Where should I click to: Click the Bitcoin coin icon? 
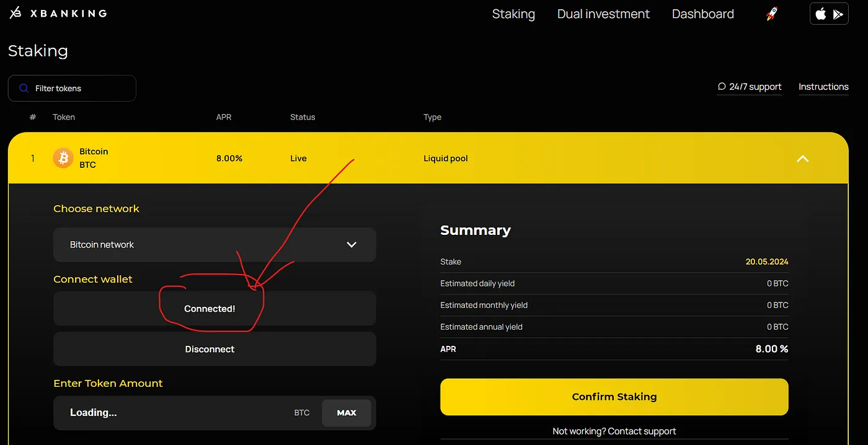pyautogui.click(x=63, y=158)
